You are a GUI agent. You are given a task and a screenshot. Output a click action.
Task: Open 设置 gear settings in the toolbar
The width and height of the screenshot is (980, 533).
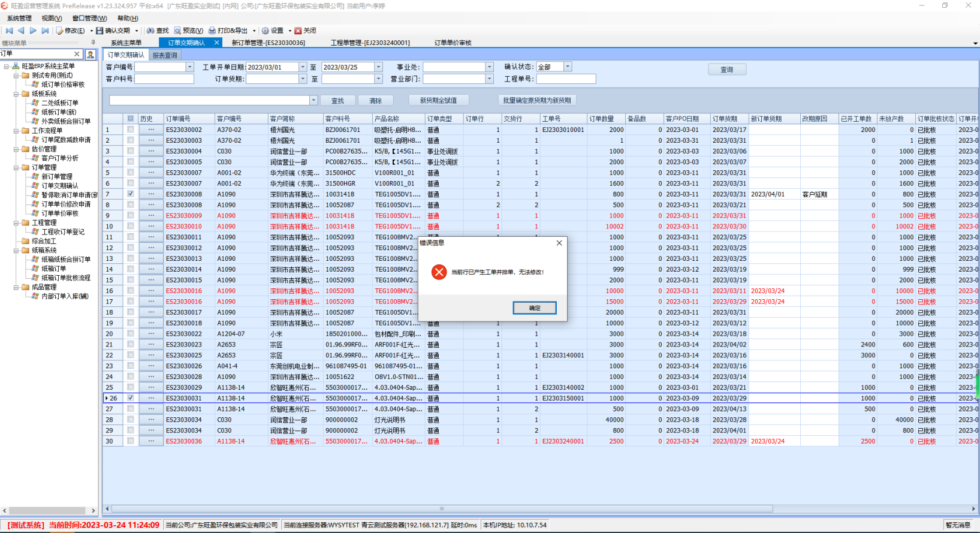(x=273, y=31)
